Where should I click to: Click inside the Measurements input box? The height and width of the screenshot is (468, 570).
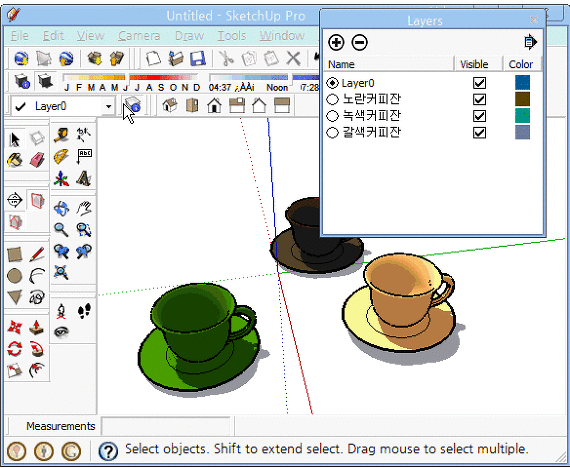(166, 426)
